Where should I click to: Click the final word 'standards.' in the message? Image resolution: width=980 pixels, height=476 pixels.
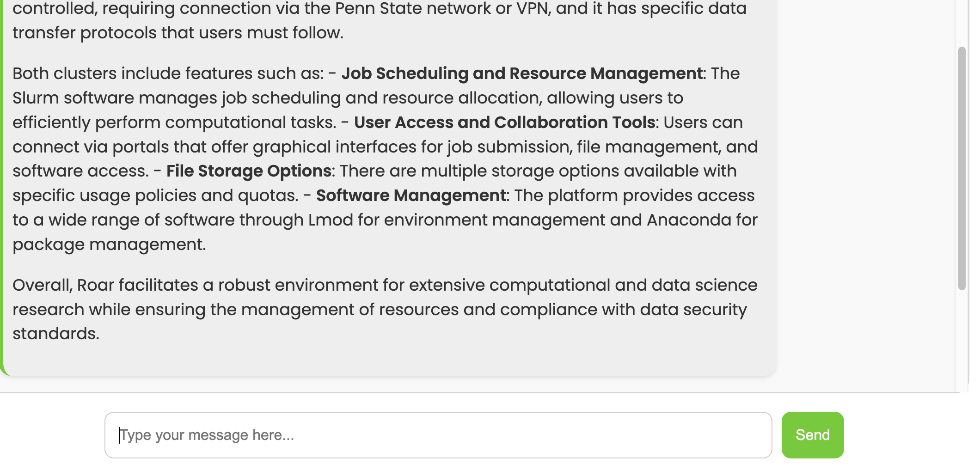[x=56, y=334]
